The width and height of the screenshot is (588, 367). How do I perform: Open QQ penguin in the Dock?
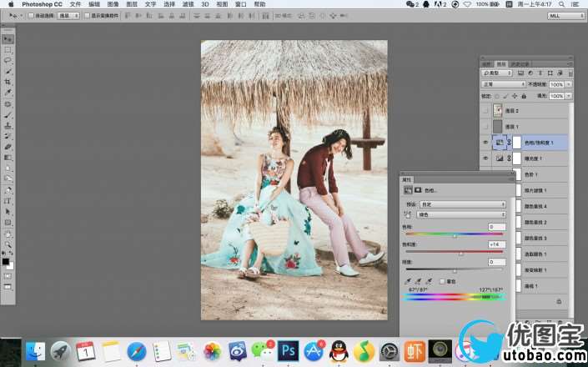(x=339, y=350)
